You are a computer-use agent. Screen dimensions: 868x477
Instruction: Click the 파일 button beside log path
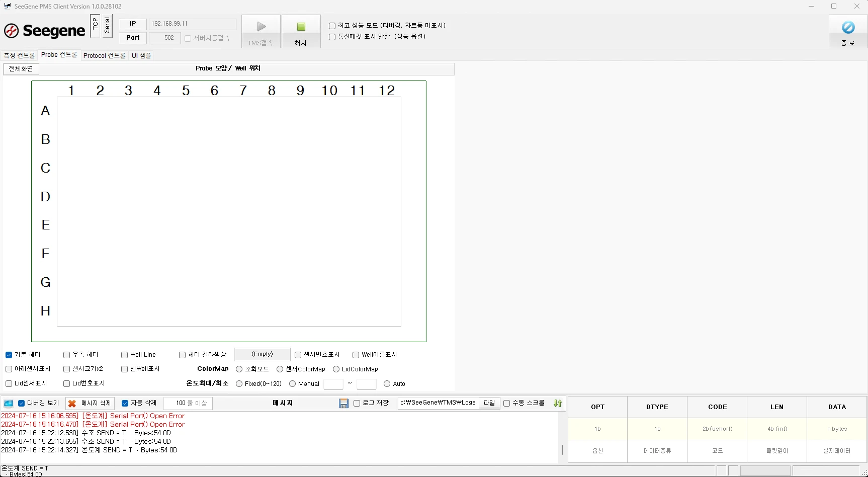click(489, 403)
